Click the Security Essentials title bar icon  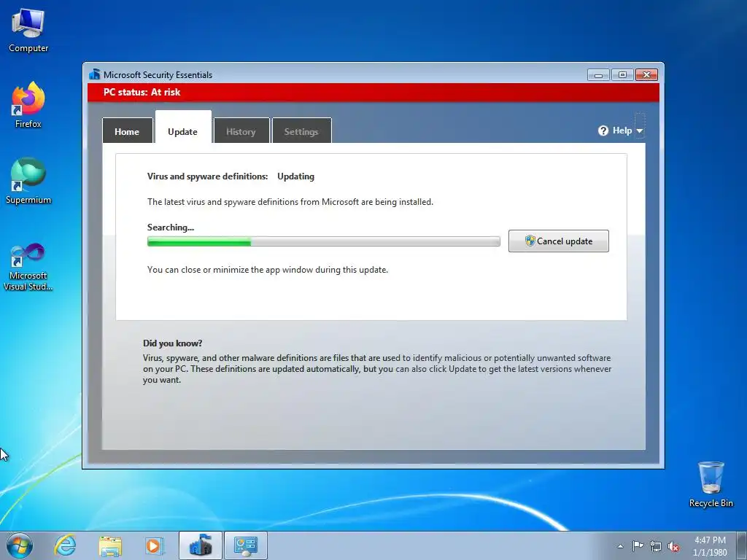tap(94, 74)
